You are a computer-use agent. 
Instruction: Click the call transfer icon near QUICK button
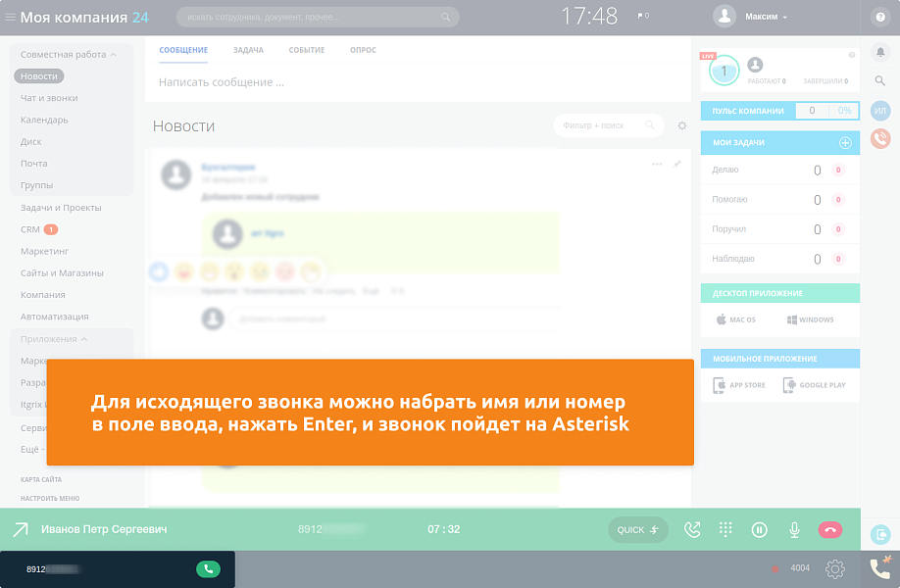(692, 529)
